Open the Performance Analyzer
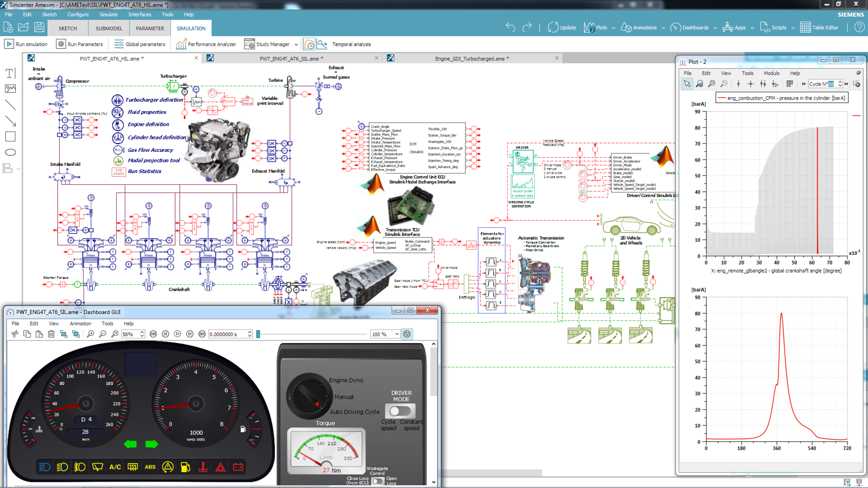 (206, 44)
